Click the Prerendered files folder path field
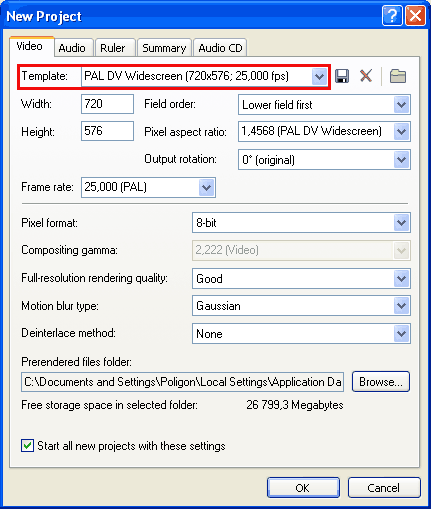431x509 pixels. pyautogui.click(x=182, y=382)
